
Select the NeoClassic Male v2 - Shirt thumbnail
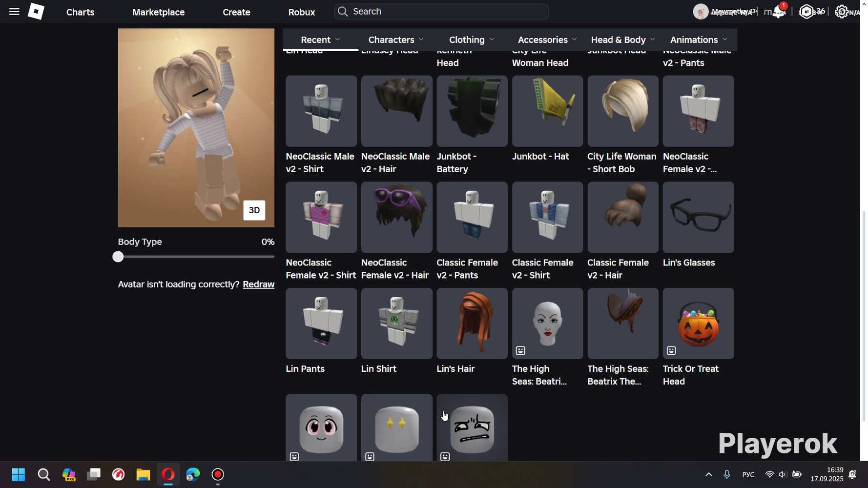click(x=321, y=111)
